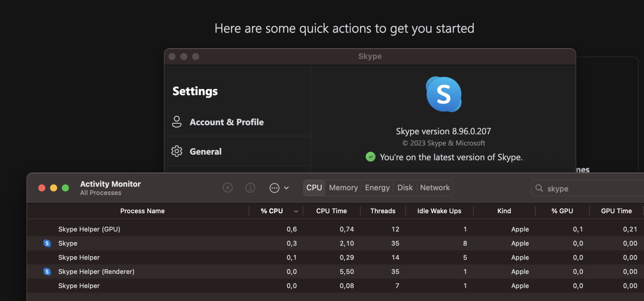Click the Skype window title bar text
This screenshot has width=644, height=301.
(370, 56)
